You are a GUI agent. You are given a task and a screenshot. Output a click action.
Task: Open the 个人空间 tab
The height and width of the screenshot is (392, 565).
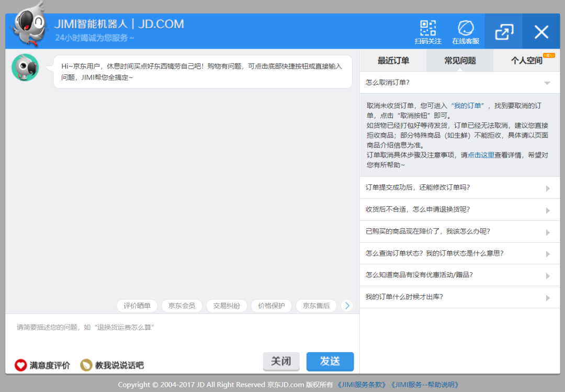(526, 61)
